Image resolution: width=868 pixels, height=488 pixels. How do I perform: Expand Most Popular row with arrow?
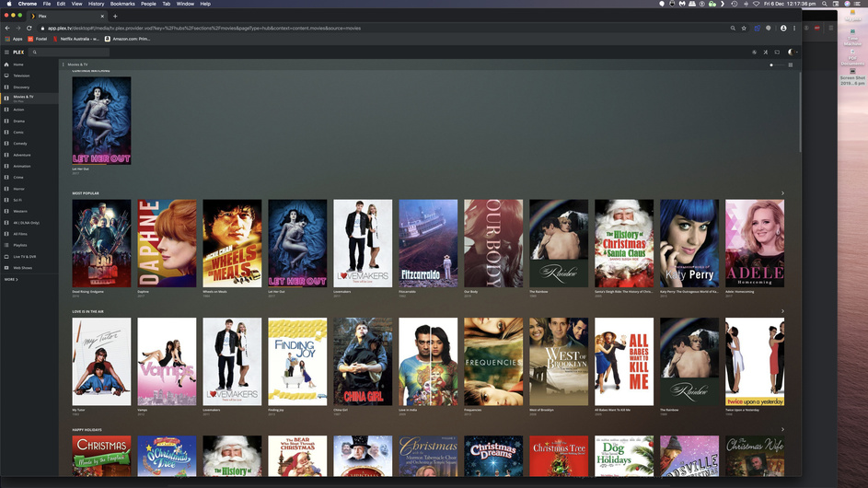[782, 193]
